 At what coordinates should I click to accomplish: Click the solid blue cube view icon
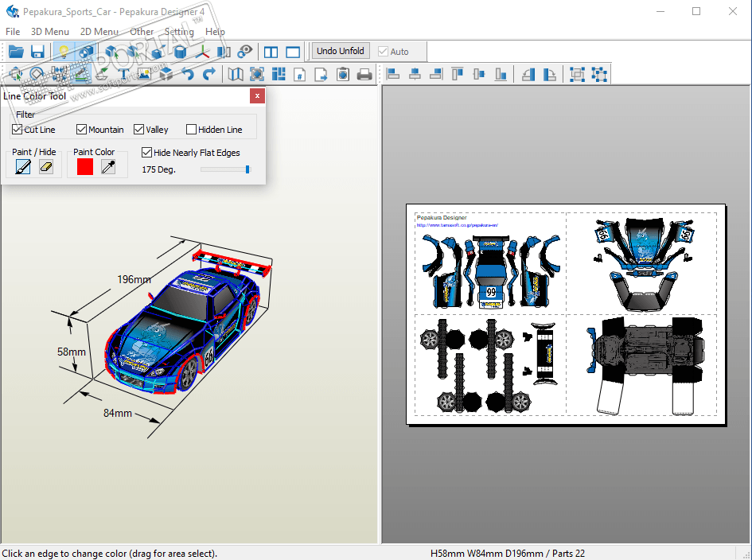[158, 51]
